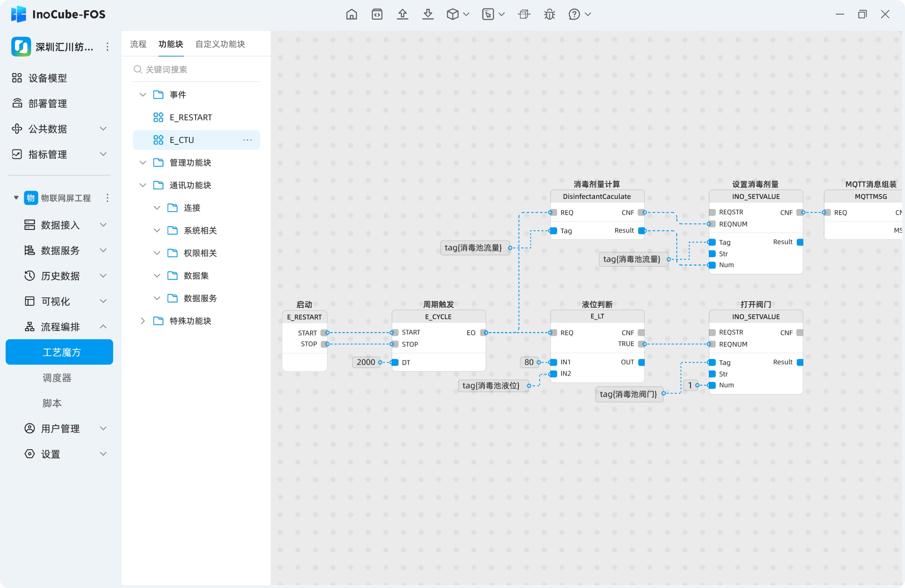Click the bug debug icon
The width and height of the screenshot is (905, 588).
pos(549,14)
